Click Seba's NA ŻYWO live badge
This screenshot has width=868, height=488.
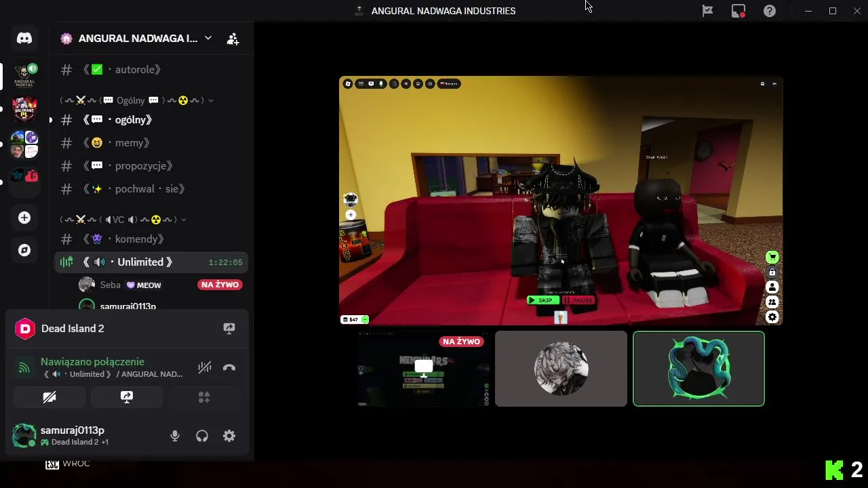click(x=220, y=285)
